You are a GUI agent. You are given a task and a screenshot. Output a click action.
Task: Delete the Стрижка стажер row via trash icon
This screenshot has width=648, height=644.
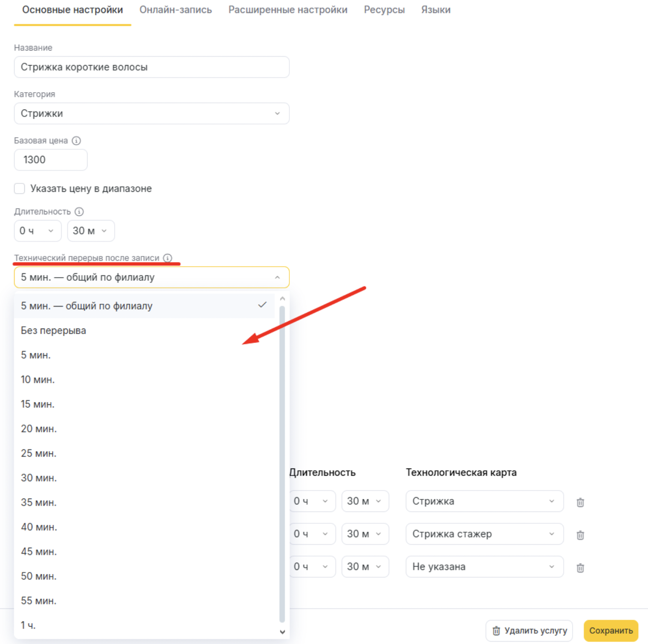[x=580, y=535]
